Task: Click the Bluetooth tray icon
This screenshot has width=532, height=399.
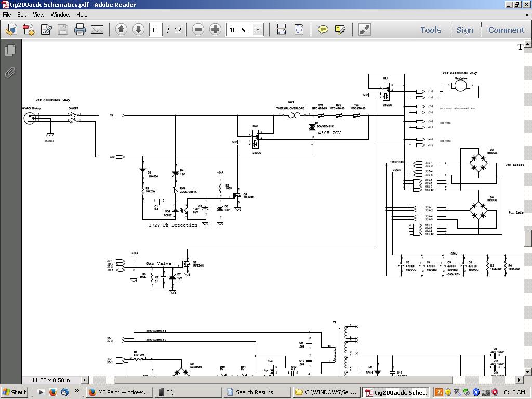Action: [x=476, y=392]
